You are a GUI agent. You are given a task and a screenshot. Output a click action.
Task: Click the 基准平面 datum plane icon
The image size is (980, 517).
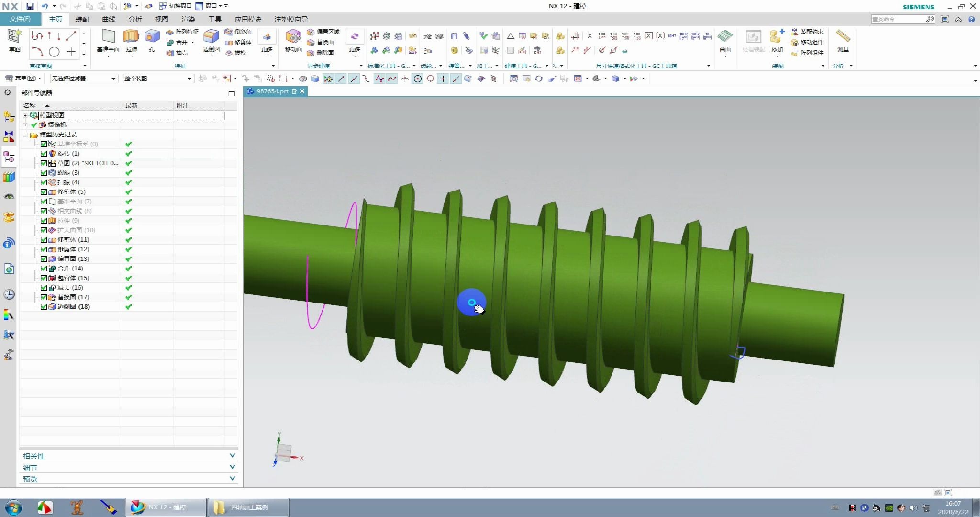[108, 39]
